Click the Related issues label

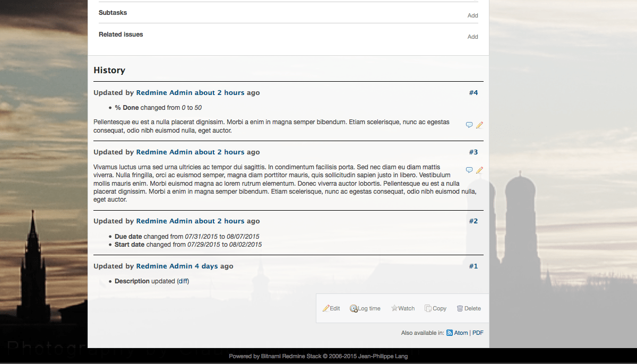click(120, 34)
